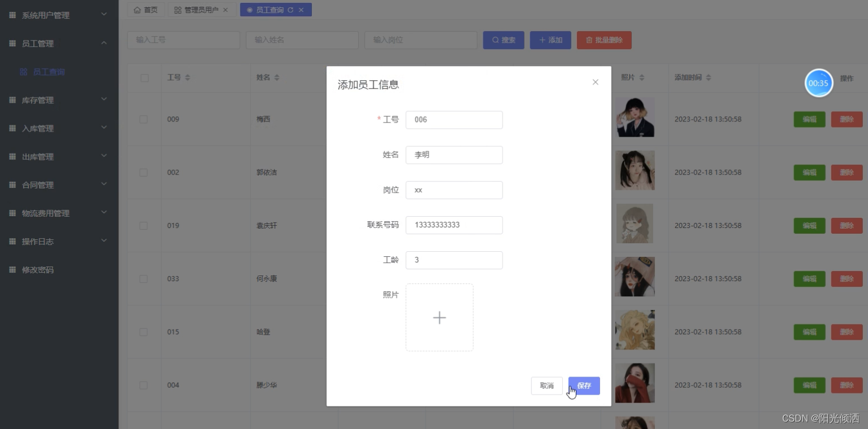The image size is (868, 429).
Task: Click the 出库管理 sidebar grid icon
Action: pos(12,156)
